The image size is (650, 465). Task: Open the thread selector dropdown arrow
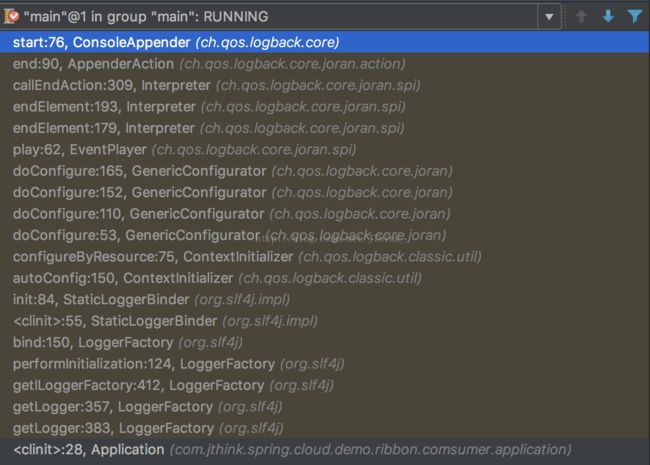[x=549, y=17]
